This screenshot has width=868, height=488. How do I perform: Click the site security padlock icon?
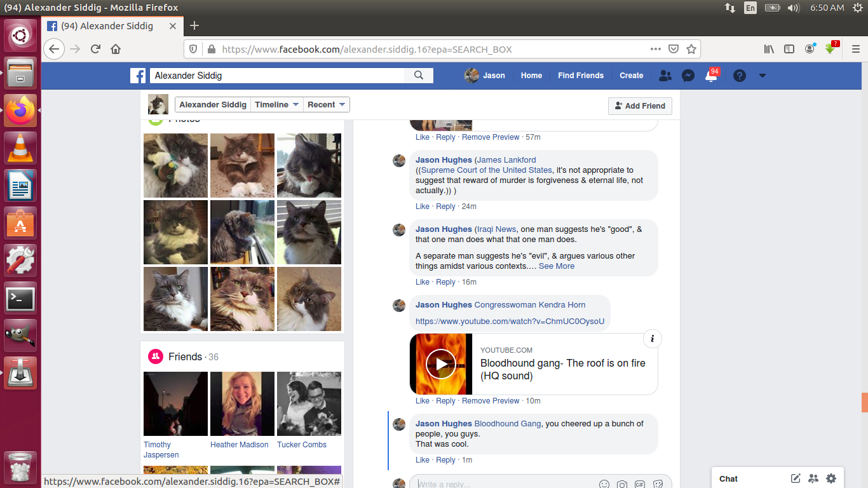pos(211,49)
